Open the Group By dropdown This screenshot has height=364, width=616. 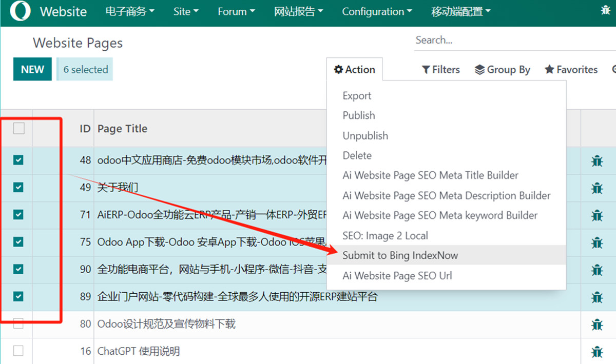click(502, 69)
